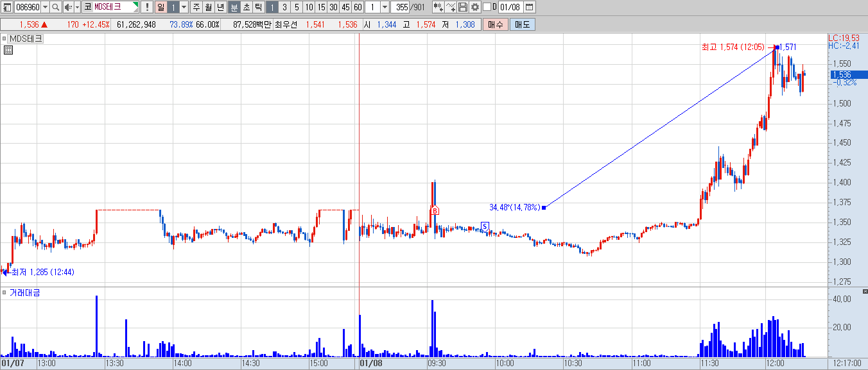Select the 월 monthly period toggle
This screenshot has width=868, height=370.
point(208,7)
